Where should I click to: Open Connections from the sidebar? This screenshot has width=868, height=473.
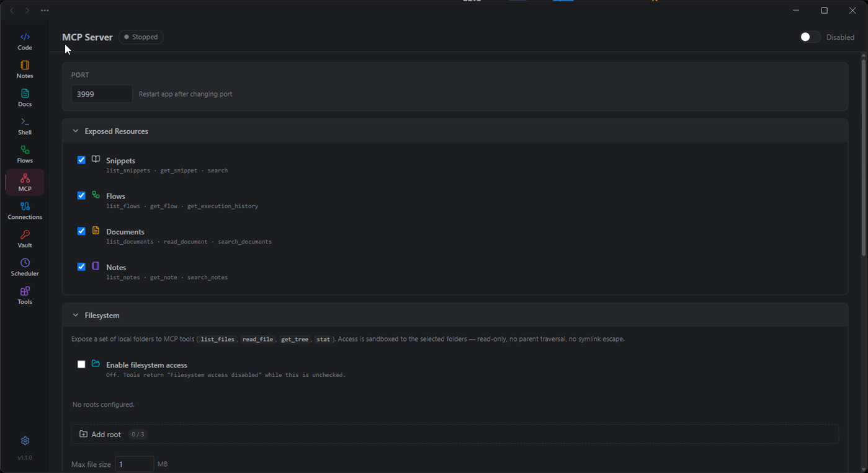coord(25,211)
